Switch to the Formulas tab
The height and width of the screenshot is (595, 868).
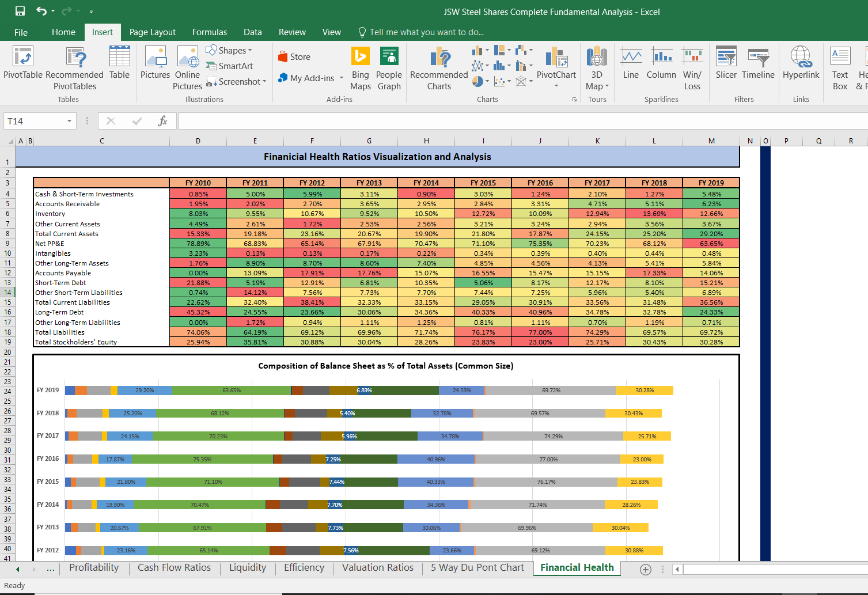(210, 32)
